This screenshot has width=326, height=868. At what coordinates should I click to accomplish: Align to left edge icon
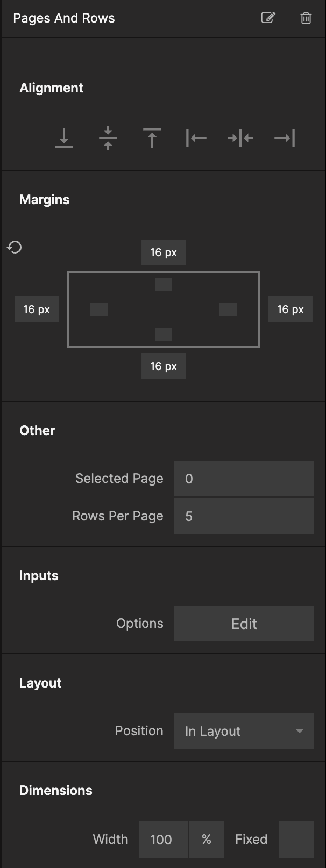196,138
